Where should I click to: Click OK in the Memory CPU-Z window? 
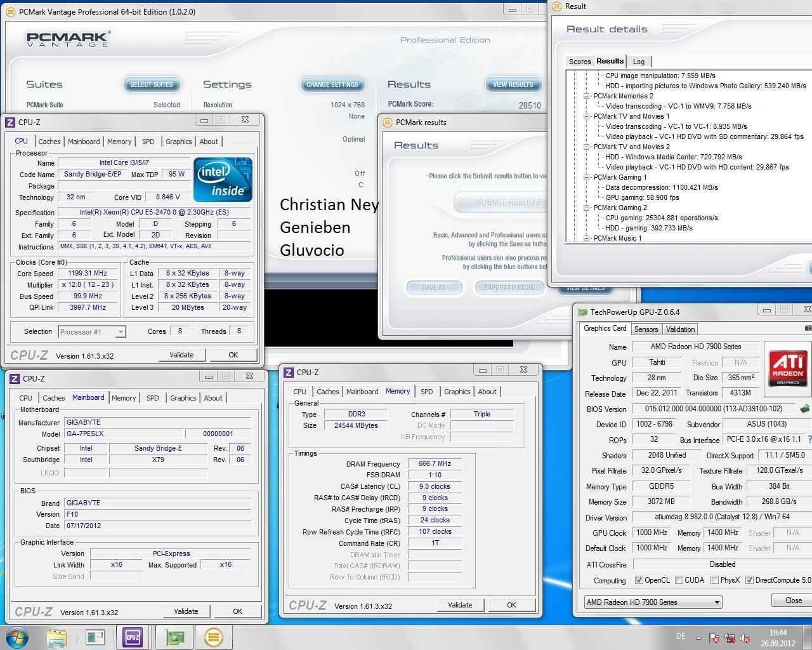click(x=512, y=605)
